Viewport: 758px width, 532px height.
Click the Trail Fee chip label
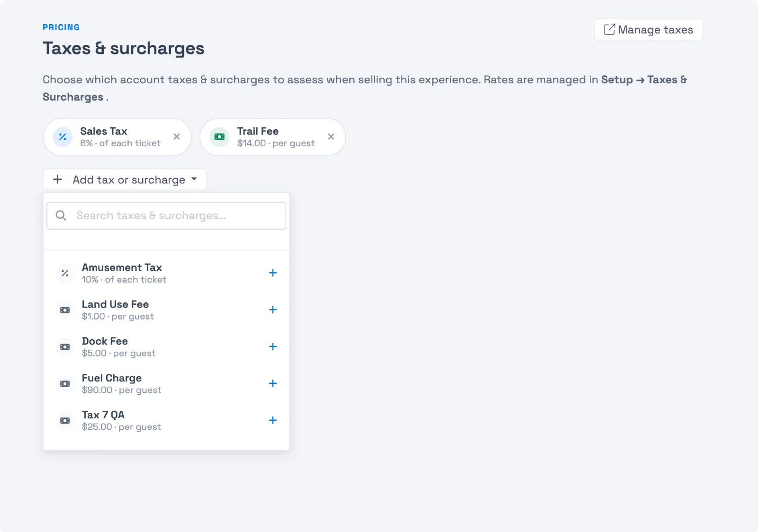[258, 131]
